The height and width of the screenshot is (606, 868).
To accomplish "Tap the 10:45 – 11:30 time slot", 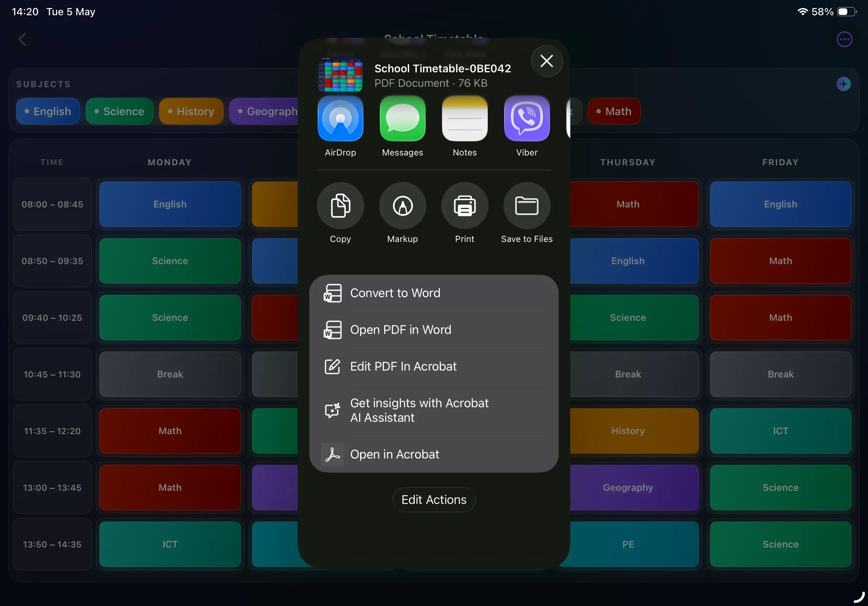I will click(x=52, y=375).
